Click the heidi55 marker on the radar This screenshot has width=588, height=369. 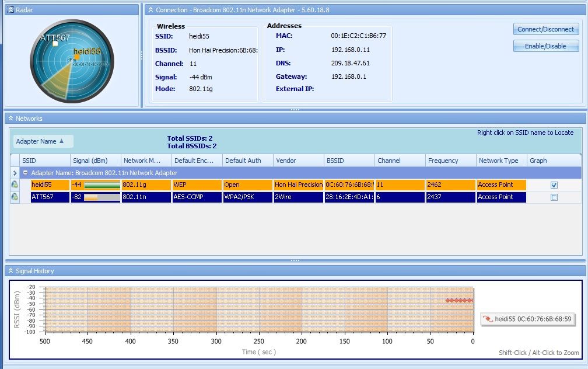click(x=77, y=57)
